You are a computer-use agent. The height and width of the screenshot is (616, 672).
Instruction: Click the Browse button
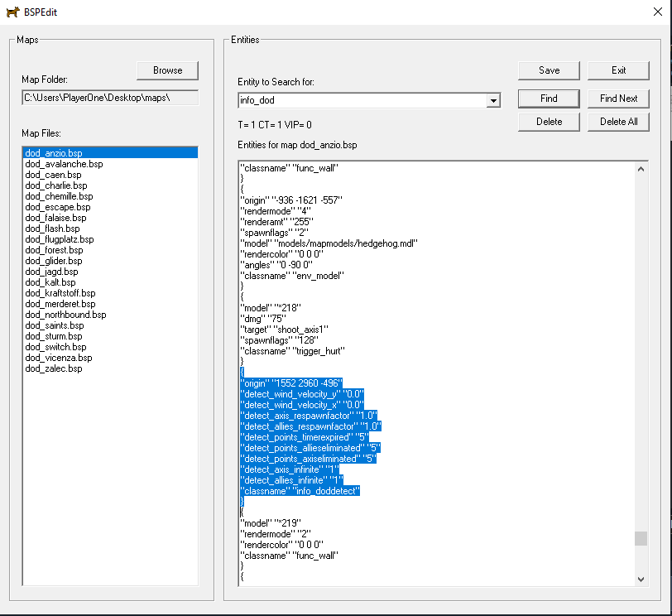[x=167, y=70]
